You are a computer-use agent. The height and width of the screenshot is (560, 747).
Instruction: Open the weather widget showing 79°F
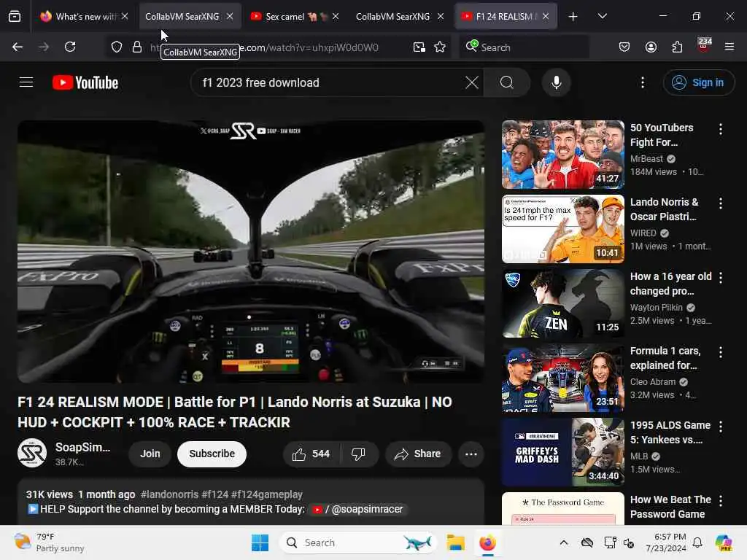pos(50,542)
